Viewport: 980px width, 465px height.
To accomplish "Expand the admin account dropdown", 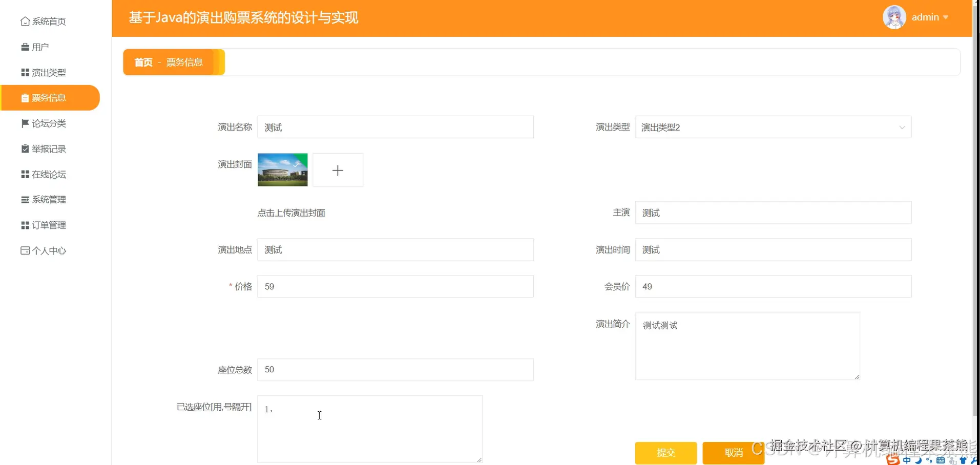I will point(946,17).
